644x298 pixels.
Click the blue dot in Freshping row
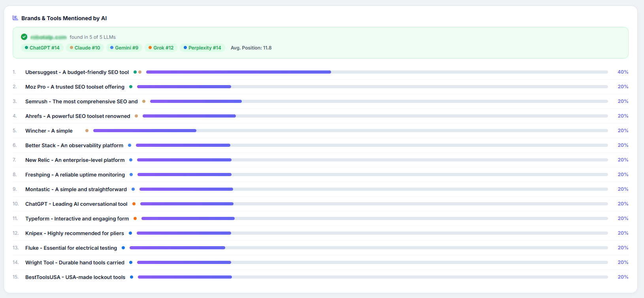(131, 175)
